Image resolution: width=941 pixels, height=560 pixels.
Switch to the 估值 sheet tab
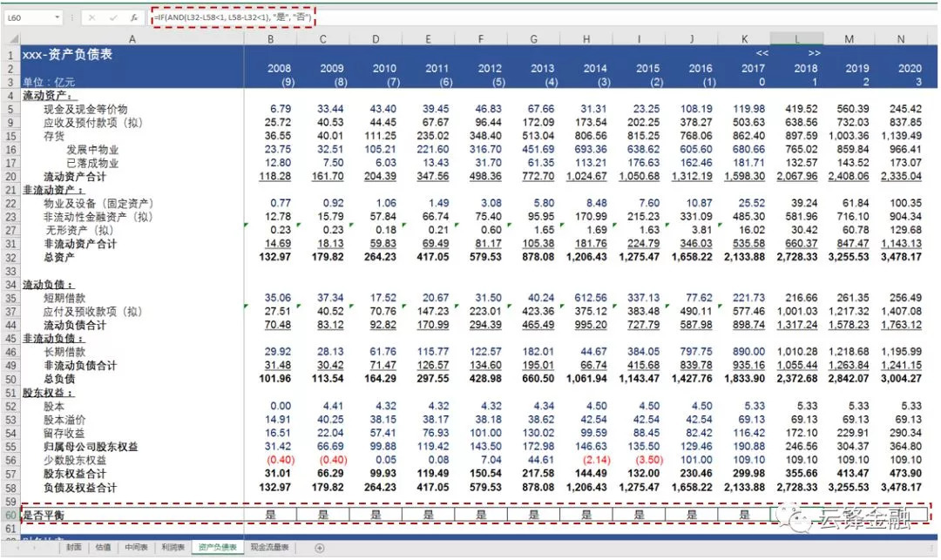tap(104, 548)
